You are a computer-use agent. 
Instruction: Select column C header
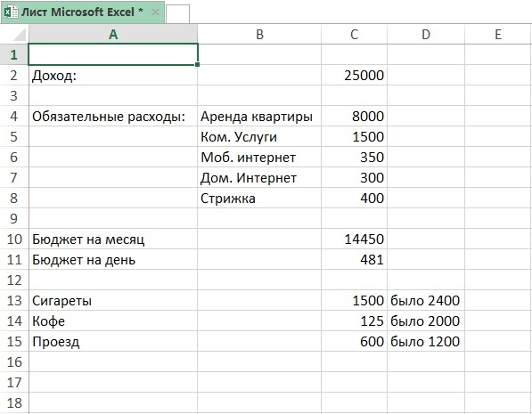(x=354, y=34)
